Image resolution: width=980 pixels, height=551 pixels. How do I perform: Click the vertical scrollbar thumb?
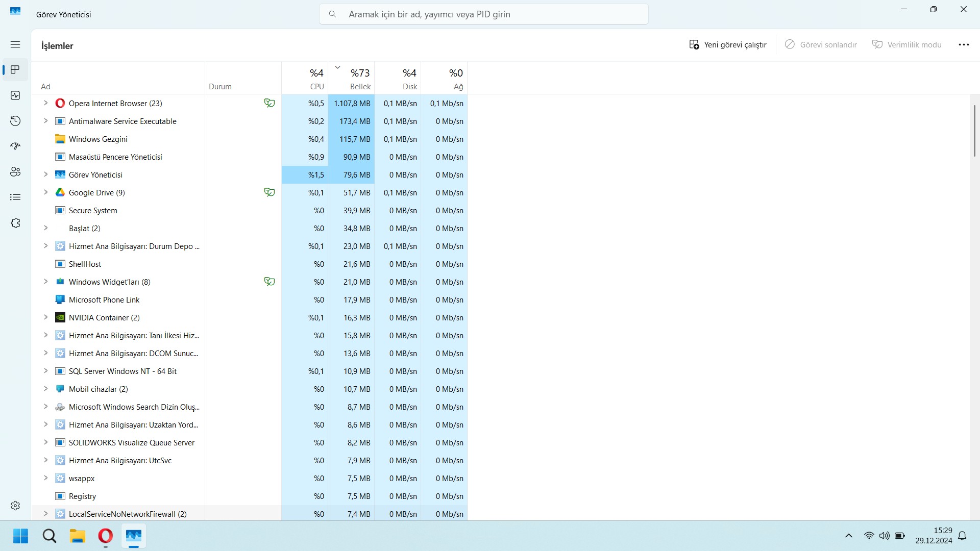click(x=974, y=131)
